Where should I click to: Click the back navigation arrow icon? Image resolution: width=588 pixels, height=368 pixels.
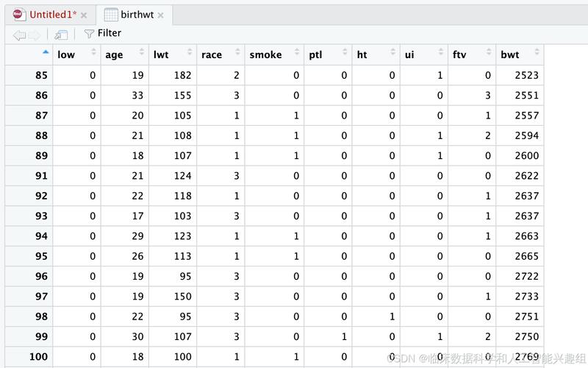click(19, 34)
